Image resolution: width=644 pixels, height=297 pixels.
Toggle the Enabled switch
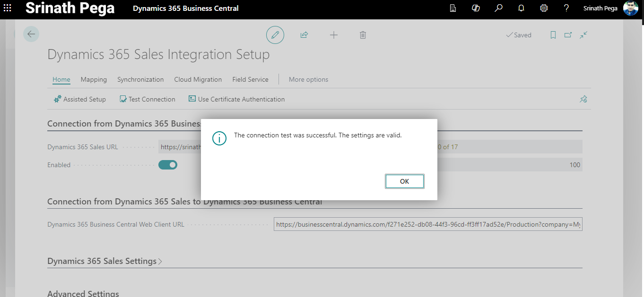coord(167,165)
